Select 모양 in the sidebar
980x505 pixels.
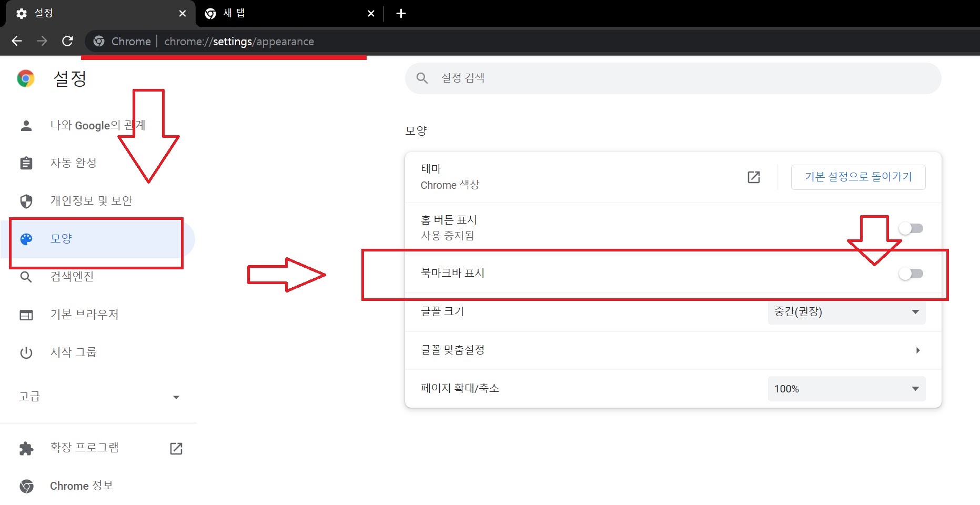tap(98, 239)
